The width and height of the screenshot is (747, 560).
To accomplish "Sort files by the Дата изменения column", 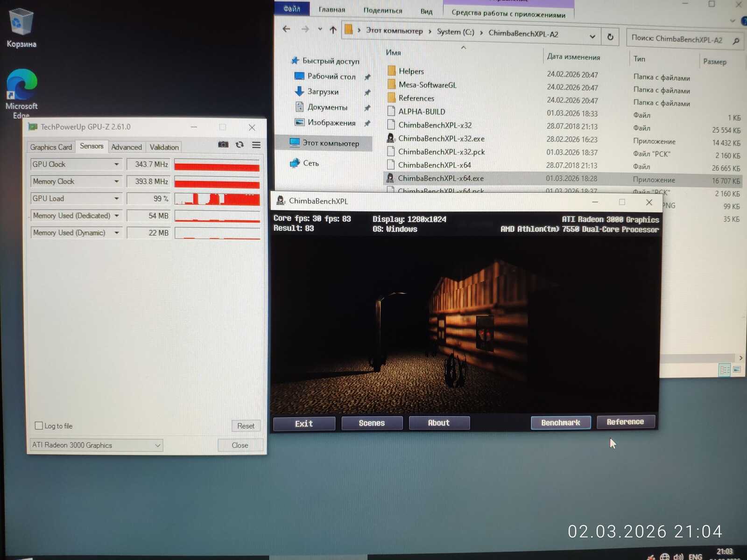I will 573,56.
